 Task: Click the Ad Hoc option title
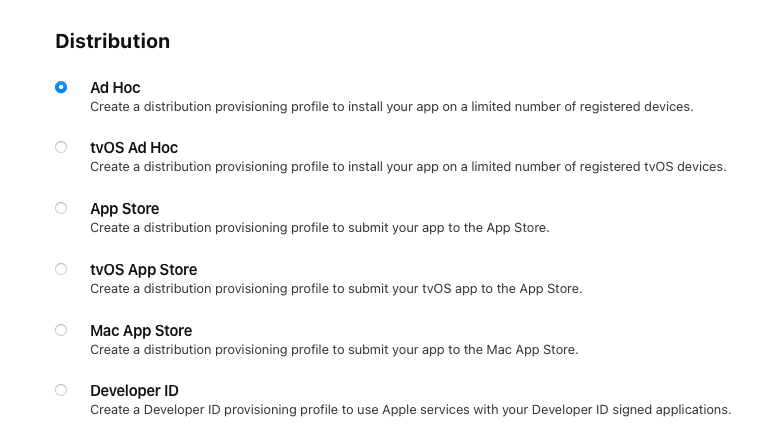tap(115, 88)
